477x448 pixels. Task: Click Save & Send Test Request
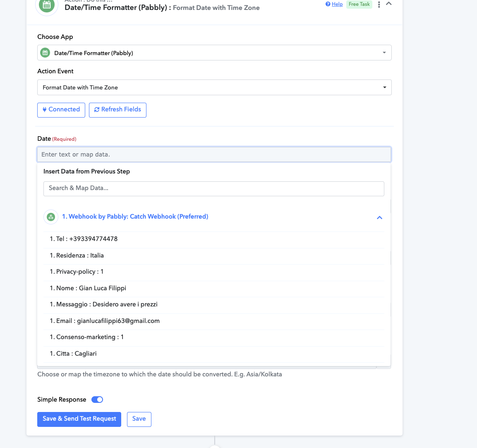tap(79, 419)
